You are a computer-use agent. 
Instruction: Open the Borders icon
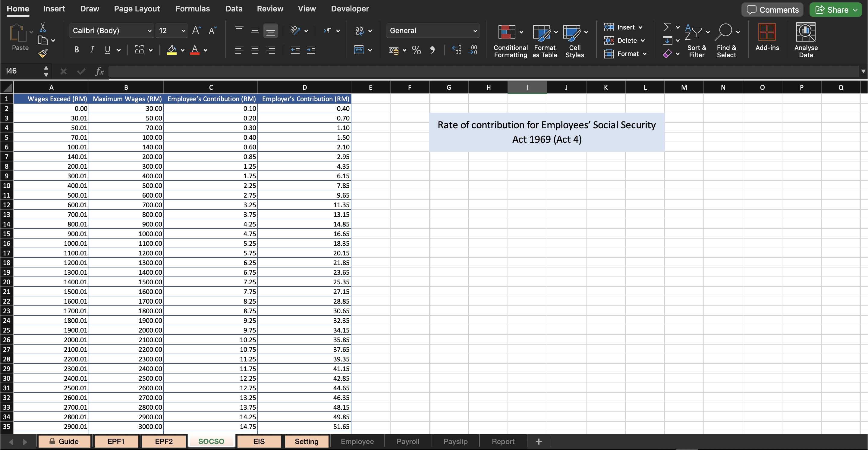(x=140, y=50)
